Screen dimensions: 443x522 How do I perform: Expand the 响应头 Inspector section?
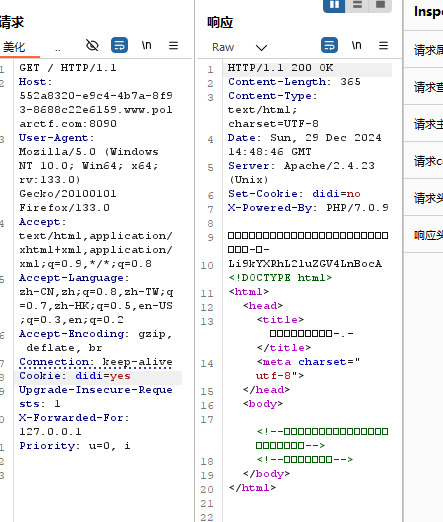click(x=424, y=234)
